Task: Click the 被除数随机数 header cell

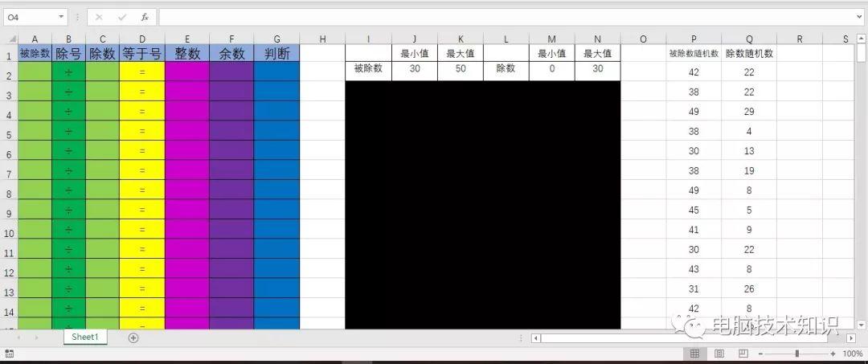Action: pyautogui.click(x=694, y=54)
